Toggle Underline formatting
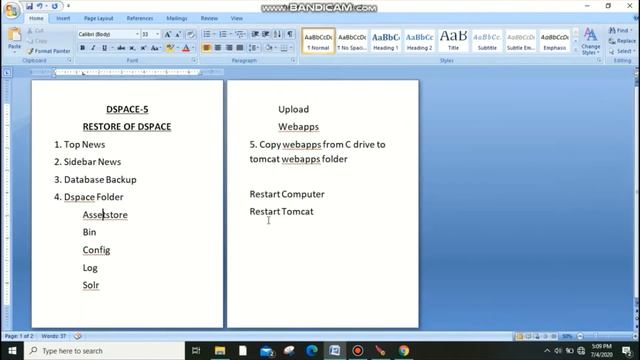Screen dimensions: 640x360 tap(104, 48)
